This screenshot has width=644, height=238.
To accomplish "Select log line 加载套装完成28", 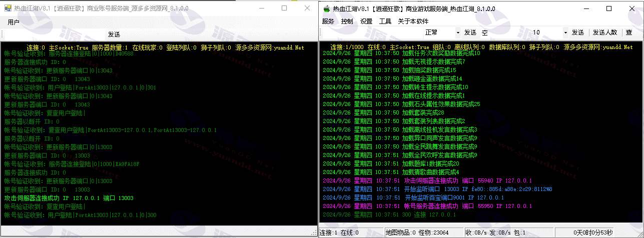I will [384, 113].
